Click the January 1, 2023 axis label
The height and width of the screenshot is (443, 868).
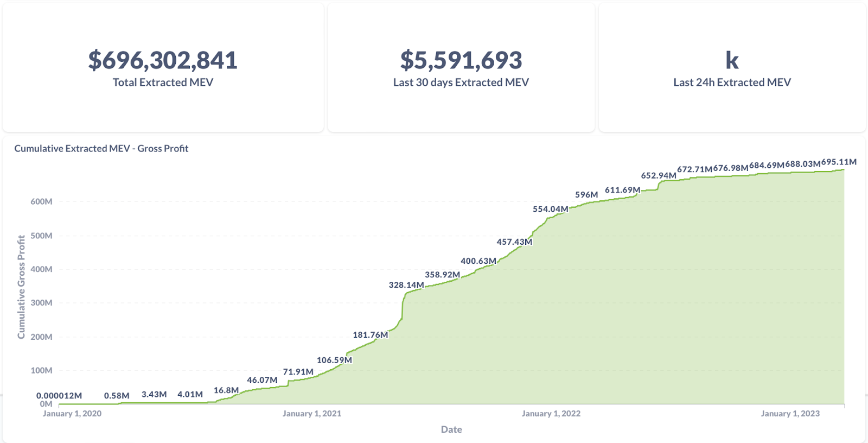pos(790,414)
